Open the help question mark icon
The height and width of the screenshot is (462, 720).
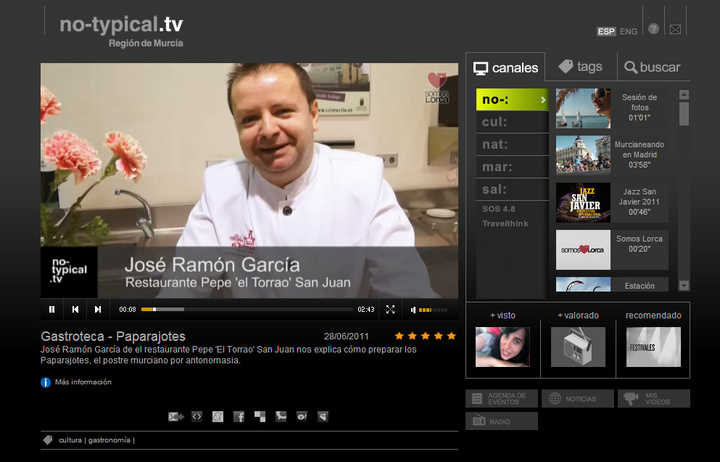click(x=653, y=29)
